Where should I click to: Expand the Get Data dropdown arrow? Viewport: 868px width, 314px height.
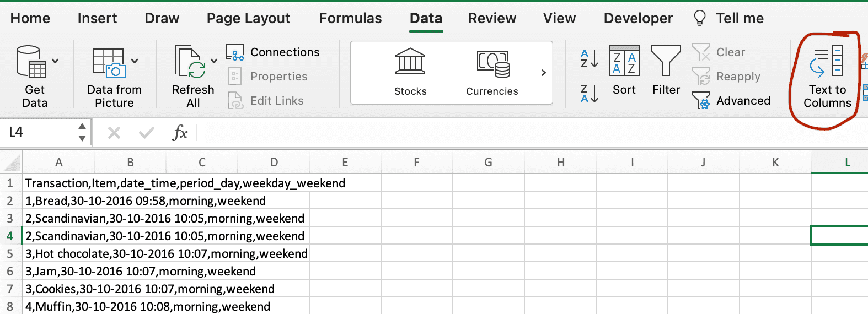(56, 61)
